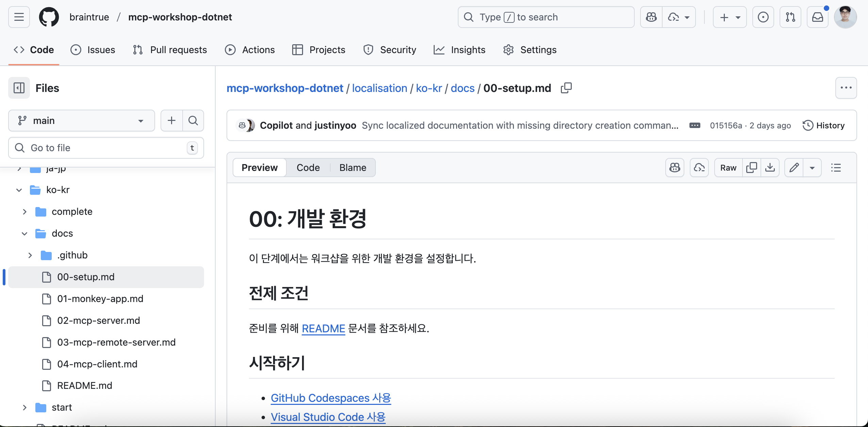Switch to the Code view tab
The image size is (868, 427).
(308, 168)
